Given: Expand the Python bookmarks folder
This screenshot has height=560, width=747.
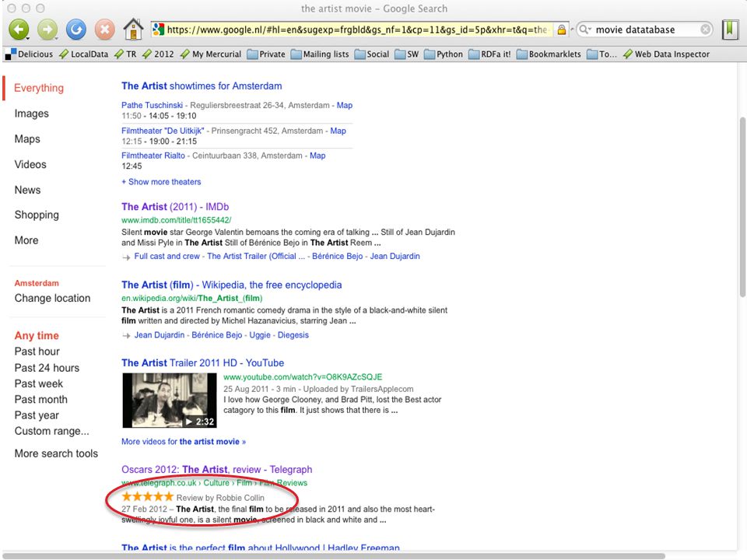Looking at the screenshot, I should point(444,54).
